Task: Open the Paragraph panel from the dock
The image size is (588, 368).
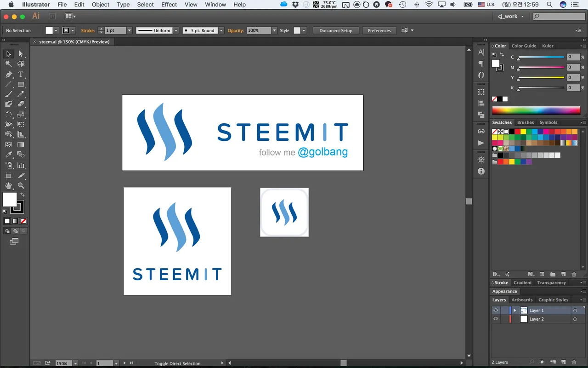Action: coord(481,63)
